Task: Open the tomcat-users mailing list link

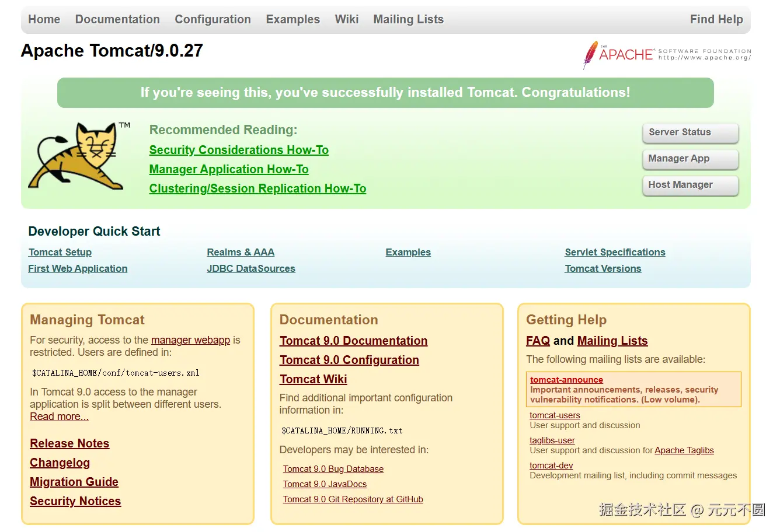Action: pyautogui.click(x=555, y=415)
